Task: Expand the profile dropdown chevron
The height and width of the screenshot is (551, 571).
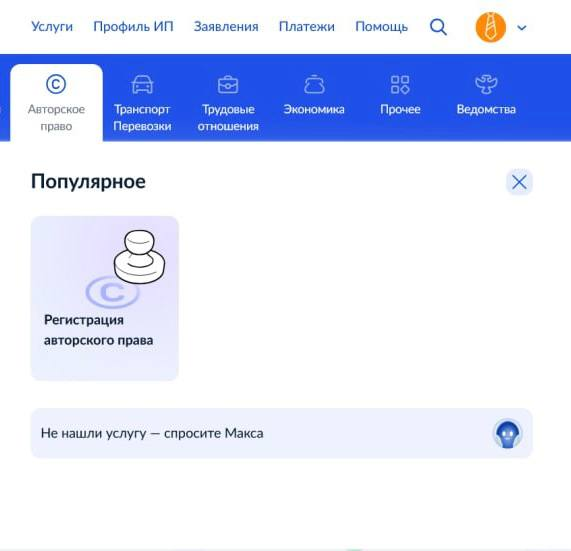Action: (x=522, y=28)
